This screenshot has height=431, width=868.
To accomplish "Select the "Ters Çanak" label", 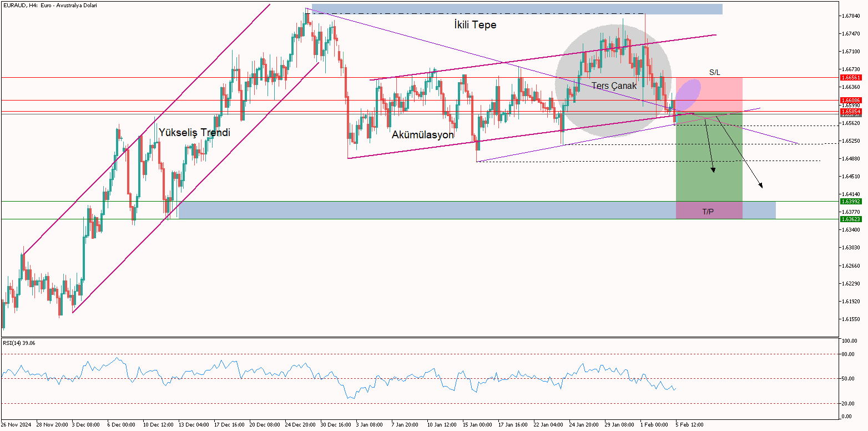I will coord(614,86).
